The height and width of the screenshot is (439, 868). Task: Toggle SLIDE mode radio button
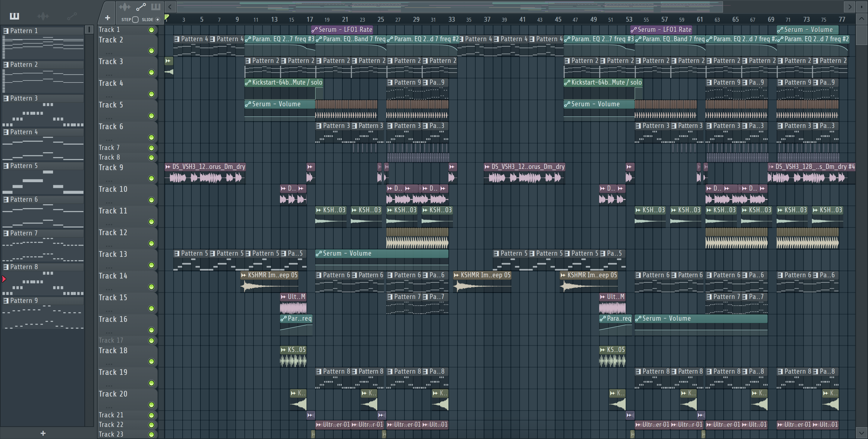tap(157, 20)
